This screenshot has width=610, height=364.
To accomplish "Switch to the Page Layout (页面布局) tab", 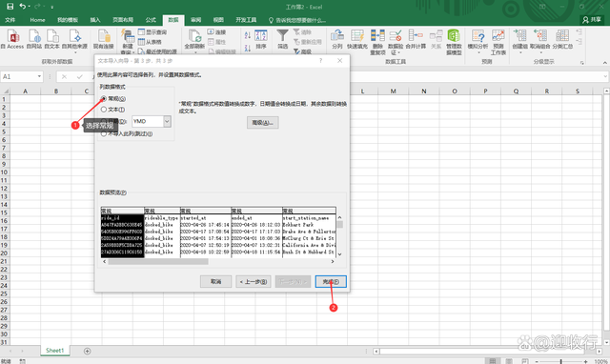I will coord(123,20).
